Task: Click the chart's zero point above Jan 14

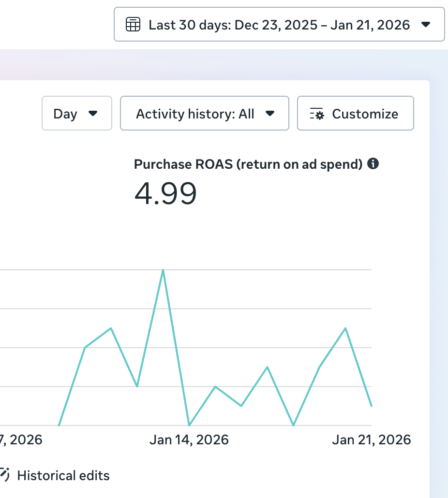Action: (x=189, y=425)
